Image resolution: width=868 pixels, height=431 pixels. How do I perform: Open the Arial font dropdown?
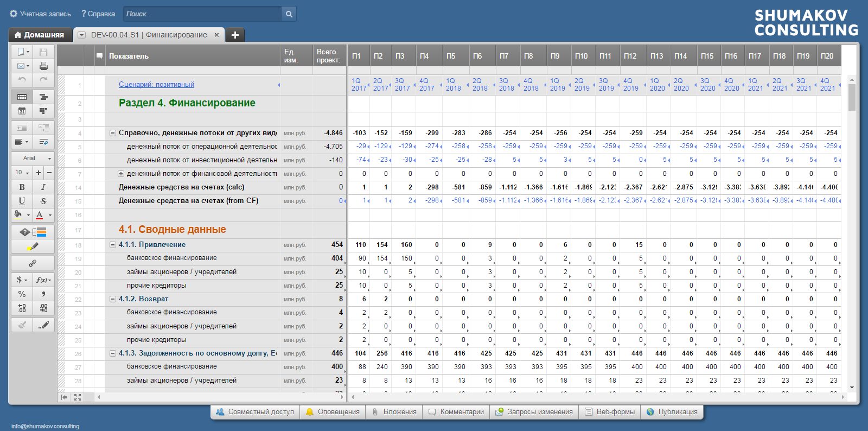pos(33,158)
